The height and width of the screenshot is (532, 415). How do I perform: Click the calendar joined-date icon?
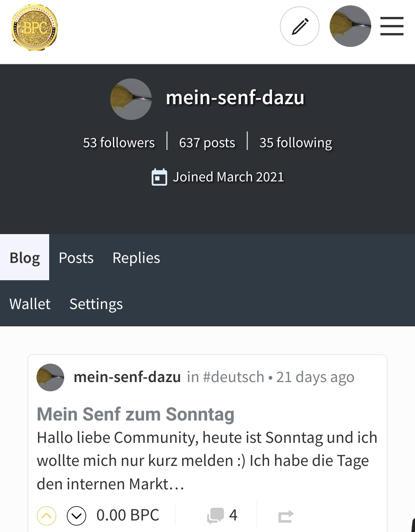(159, 177)
